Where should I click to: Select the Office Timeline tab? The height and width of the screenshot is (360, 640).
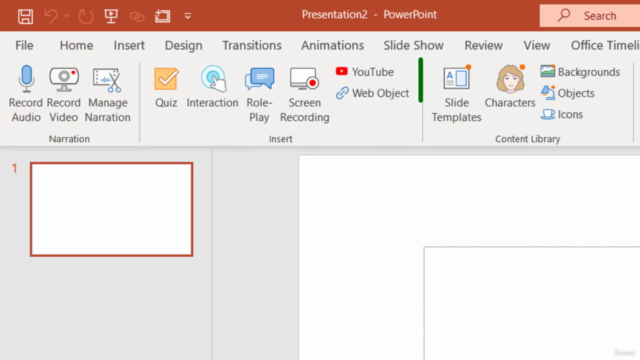tap(605, 45)
